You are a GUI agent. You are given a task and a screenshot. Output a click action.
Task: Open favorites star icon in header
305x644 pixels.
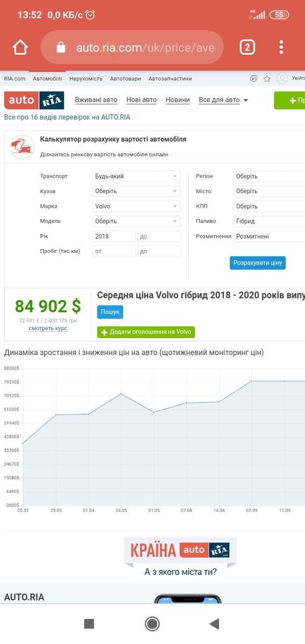(x=267, y=78)
